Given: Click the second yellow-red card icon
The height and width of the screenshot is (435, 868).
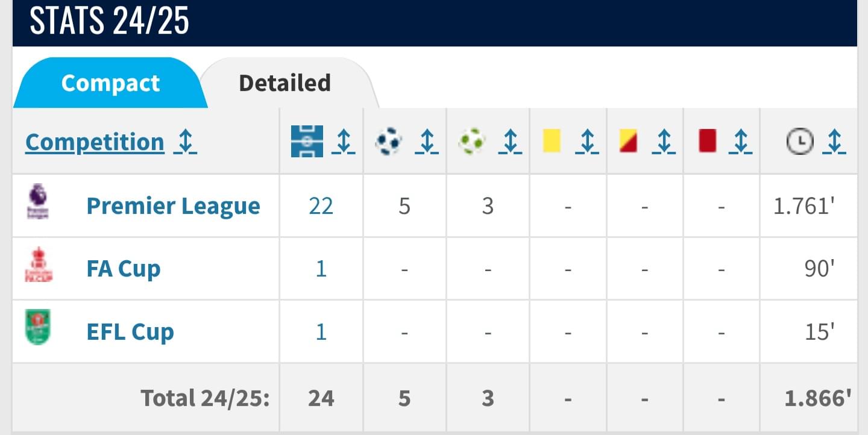Looking at the screenshot, I should click(x=629, y=141).
